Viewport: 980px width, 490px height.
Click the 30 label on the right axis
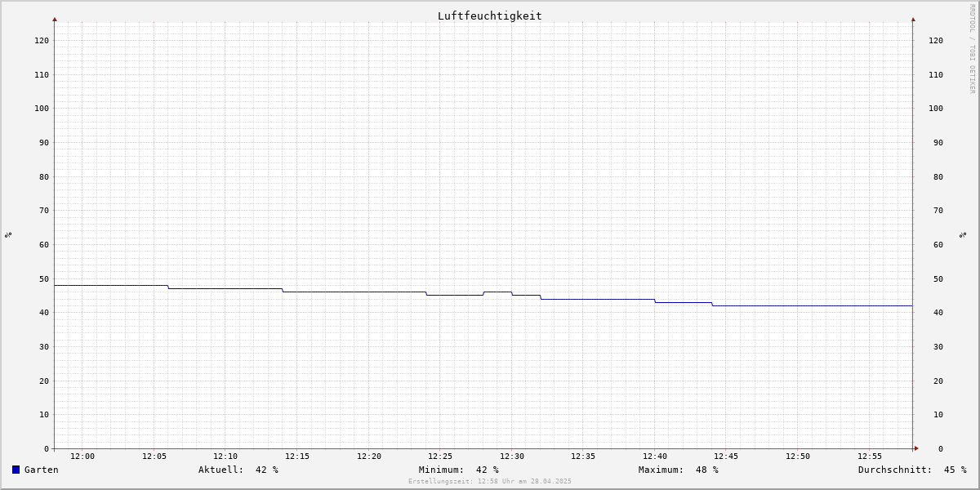[x=938, y=346]
